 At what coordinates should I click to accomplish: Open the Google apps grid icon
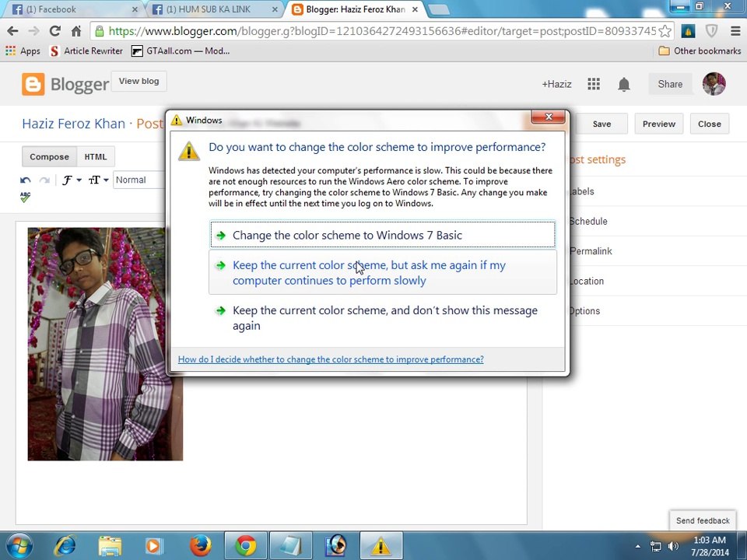[594, 84]
